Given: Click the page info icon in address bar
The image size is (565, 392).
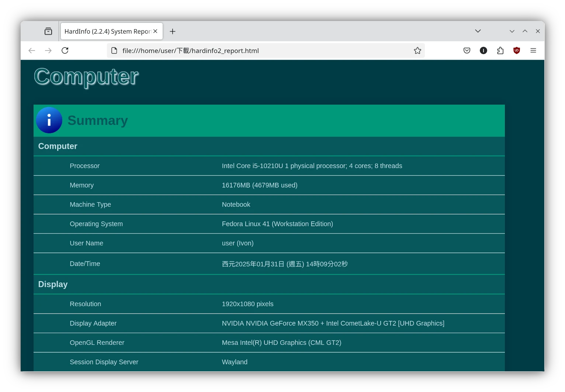Looking at the screenshot, I should click(114, 50).
